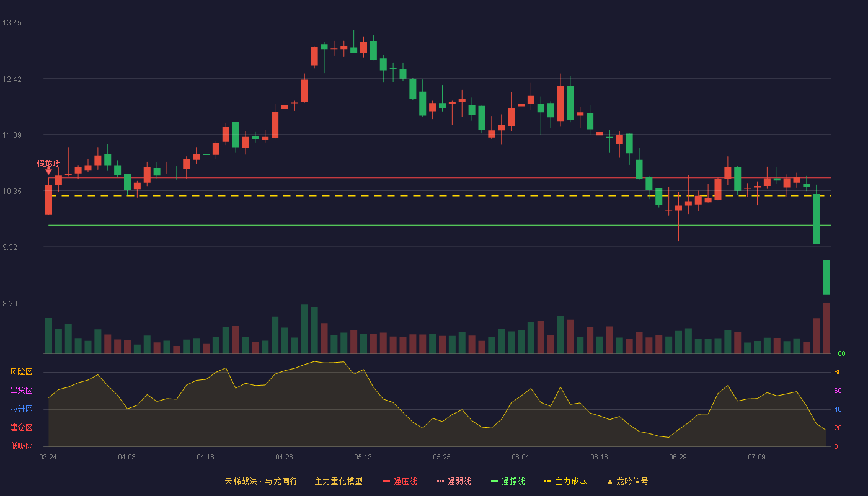Image resolution: width=868 pixels, height=496 pixels.
Task: Toggle the 强弱线 legend label
Action: [x=459, y=481]
